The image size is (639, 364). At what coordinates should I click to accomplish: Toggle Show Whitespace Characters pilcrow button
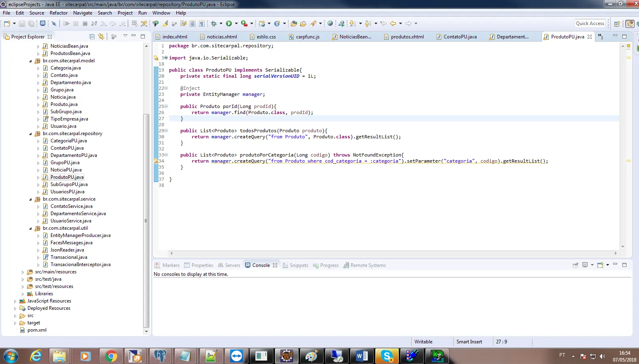pos(201,23)
